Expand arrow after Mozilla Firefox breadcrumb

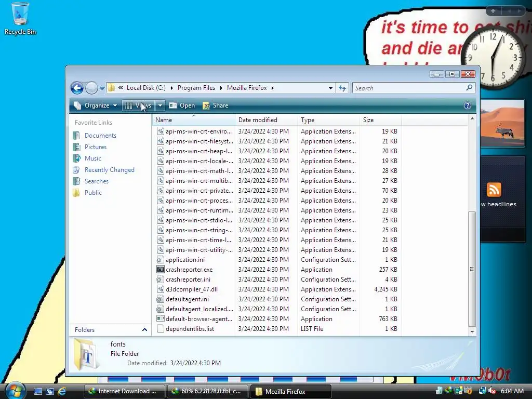(272, 88)
